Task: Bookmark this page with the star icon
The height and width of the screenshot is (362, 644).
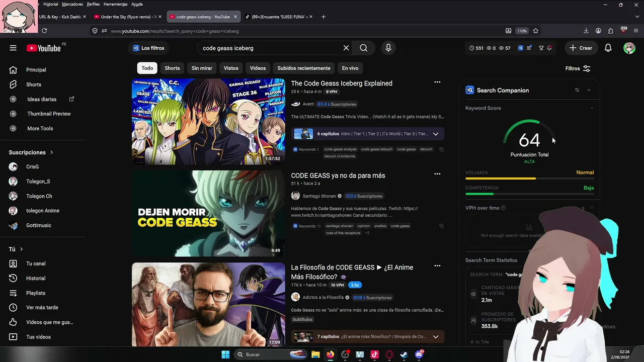Action: click(x=535, y=31)
